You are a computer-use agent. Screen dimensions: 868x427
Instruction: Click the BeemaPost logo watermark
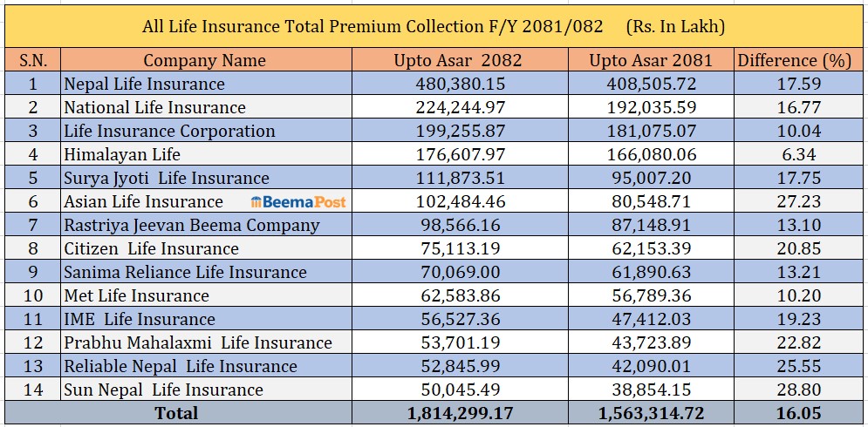pos(298,202)
